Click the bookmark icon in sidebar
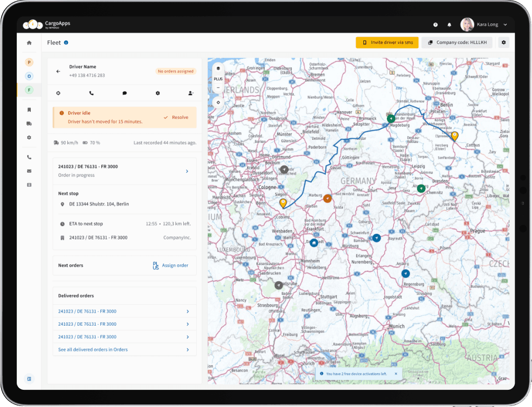Image resolution: width=532 pixels, height=407 pixels. (29, 110)
